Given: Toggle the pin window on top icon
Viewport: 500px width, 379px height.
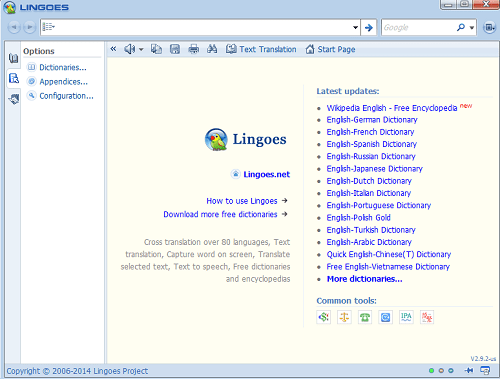Looking at the screenshot, I should 469,370.
